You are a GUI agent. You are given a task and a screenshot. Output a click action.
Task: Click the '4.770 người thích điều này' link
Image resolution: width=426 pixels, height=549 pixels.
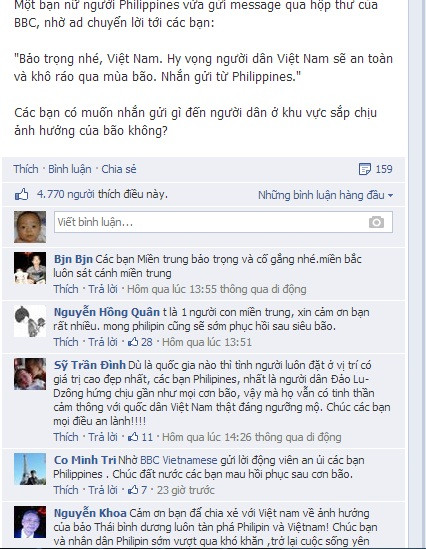coord(102,194)
